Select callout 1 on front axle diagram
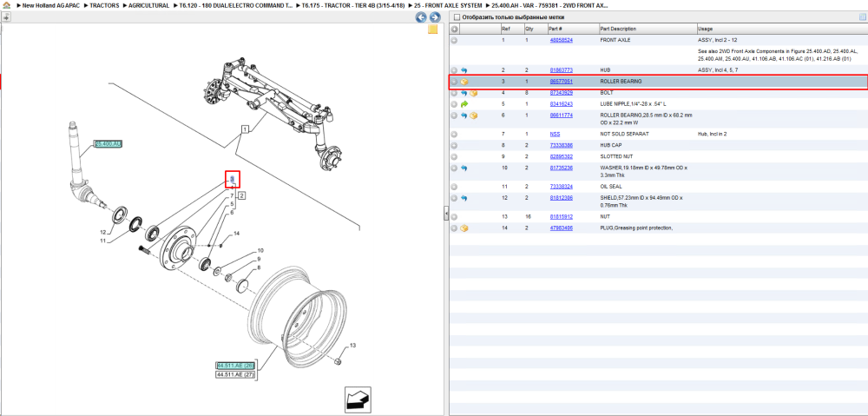The height and width of the screenshot is (416, 868). click(x=244, y=129)
